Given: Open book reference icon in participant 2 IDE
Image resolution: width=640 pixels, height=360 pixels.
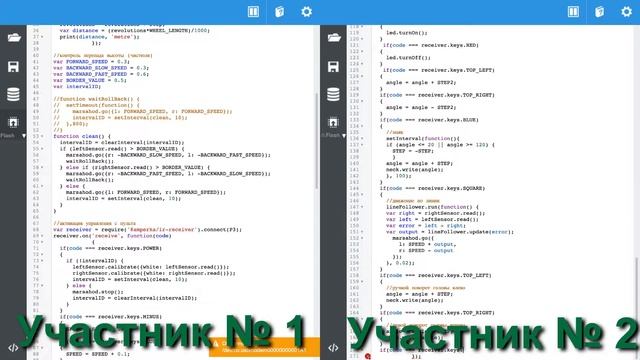Looking at the screenshot, I should 600,11.
